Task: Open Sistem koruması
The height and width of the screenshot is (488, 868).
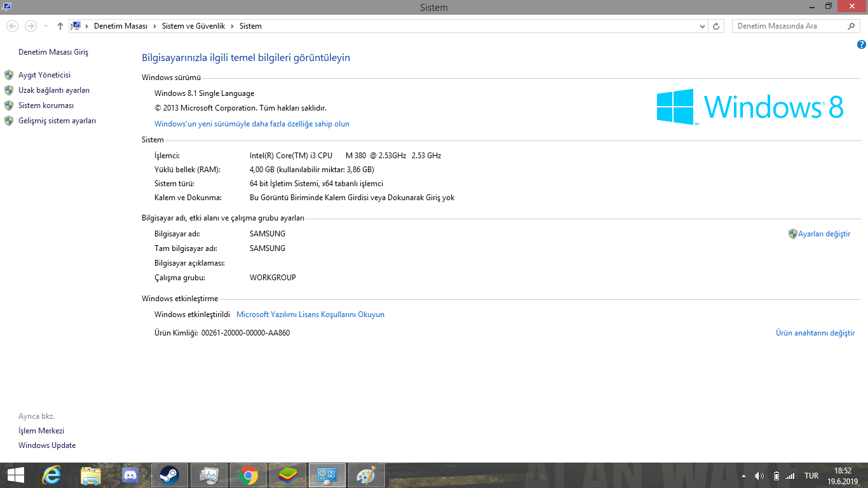Action: 46,105
